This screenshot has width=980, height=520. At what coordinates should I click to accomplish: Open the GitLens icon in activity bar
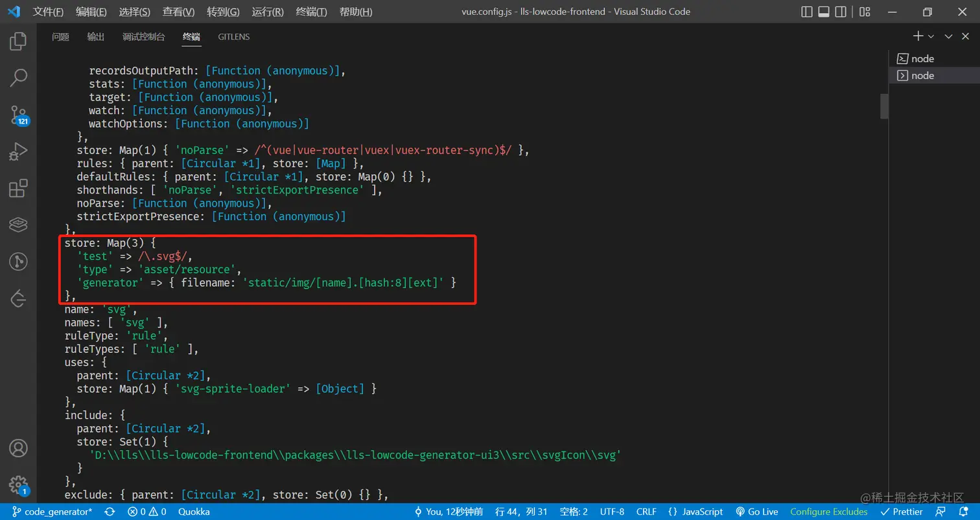pyautogui.click(x=18, y=299)
